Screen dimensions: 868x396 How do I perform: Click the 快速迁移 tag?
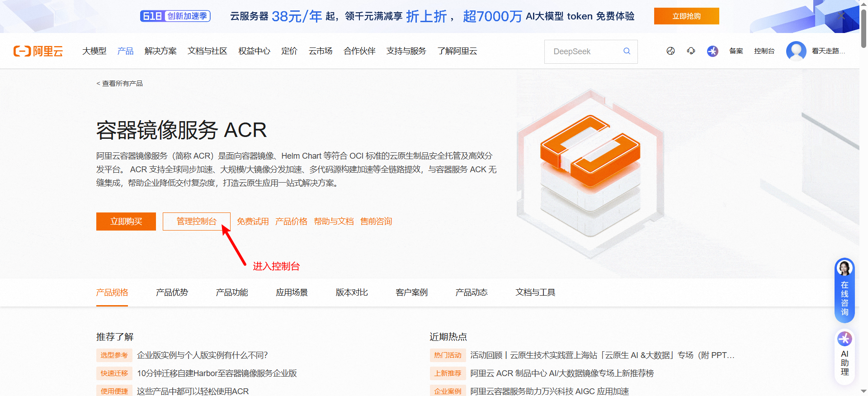[x=114, y=373]
